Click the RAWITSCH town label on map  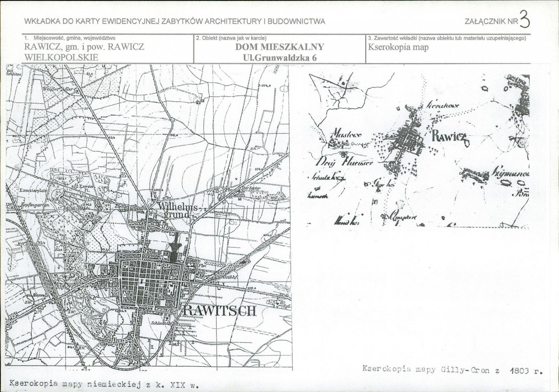(218, 311)
